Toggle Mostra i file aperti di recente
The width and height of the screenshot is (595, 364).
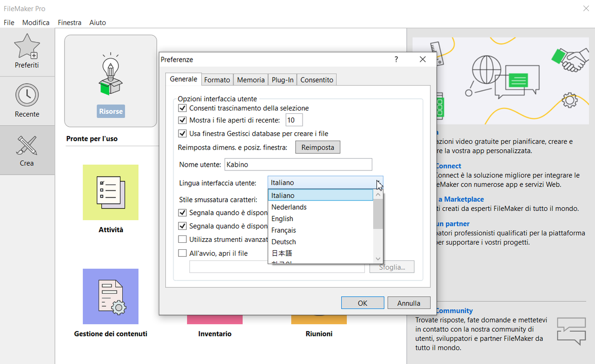(x=183, y=120)
